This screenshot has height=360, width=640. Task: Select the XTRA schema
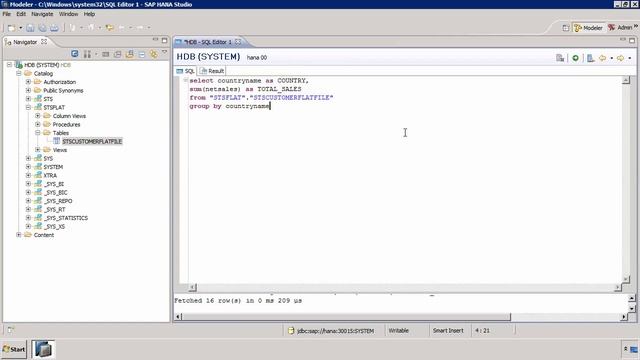50,176
